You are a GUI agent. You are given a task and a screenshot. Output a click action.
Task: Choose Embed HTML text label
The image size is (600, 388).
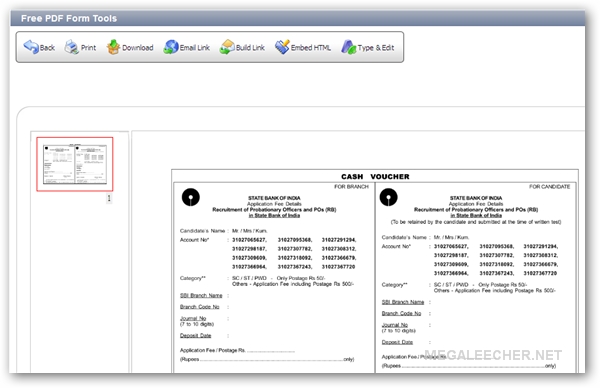(x=311, y=48)
